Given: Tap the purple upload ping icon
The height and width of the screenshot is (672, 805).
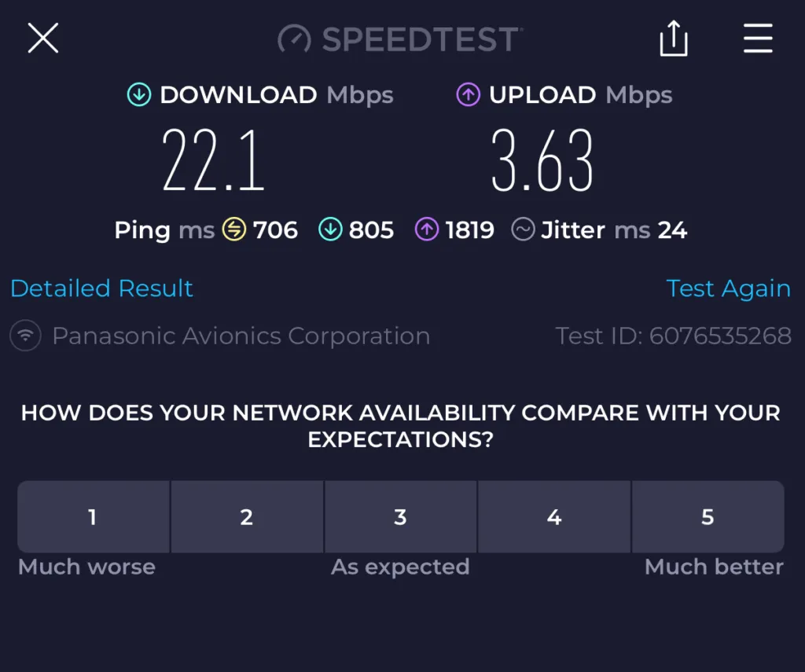Looking at the screenshot, I should [427, 230].
